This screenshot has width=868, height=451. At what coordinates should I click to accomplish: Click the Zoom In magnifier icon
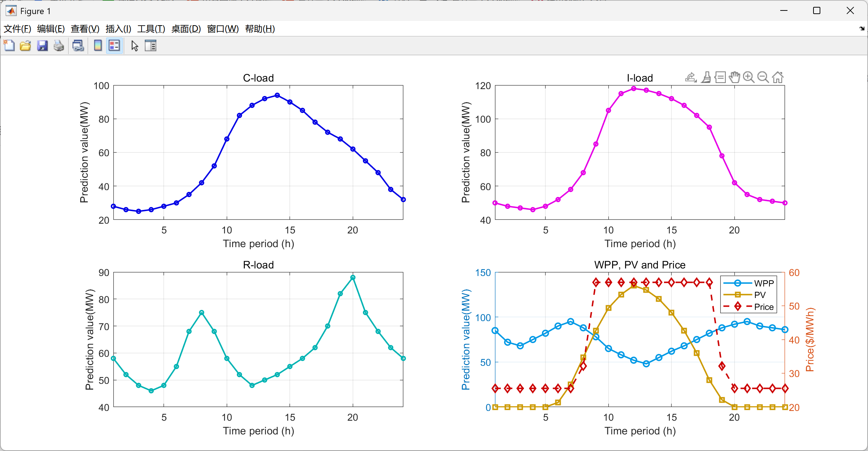748,77
